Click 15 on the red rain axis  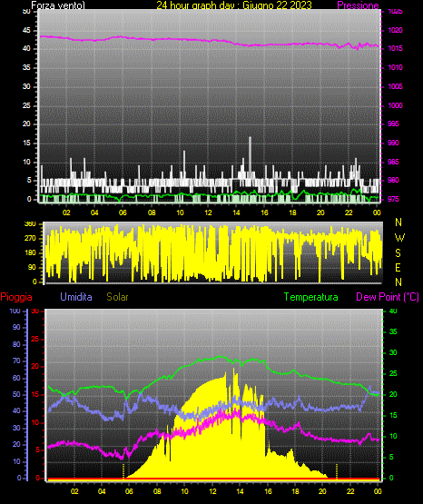[x=35, y=394]
